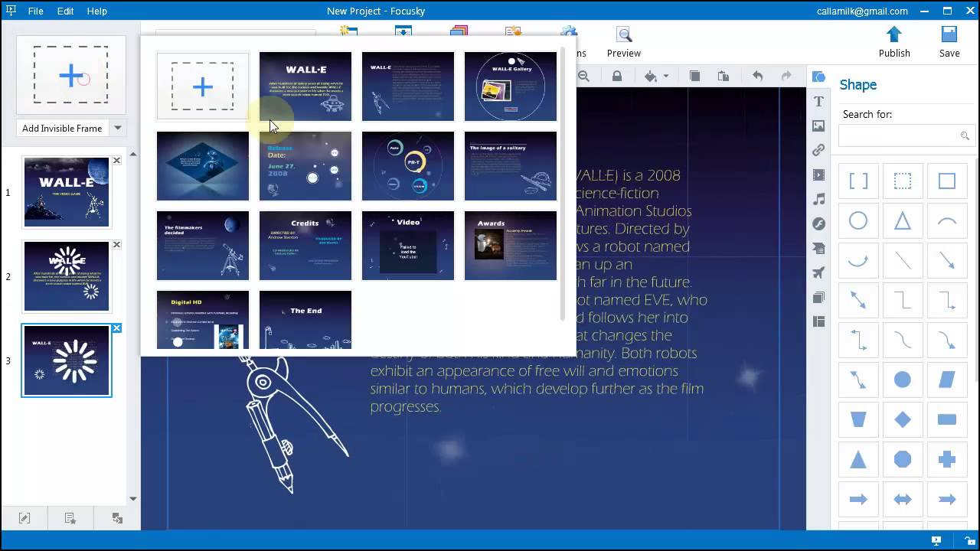
Task: Click the shape Search for input field
Action: (906, 135)
